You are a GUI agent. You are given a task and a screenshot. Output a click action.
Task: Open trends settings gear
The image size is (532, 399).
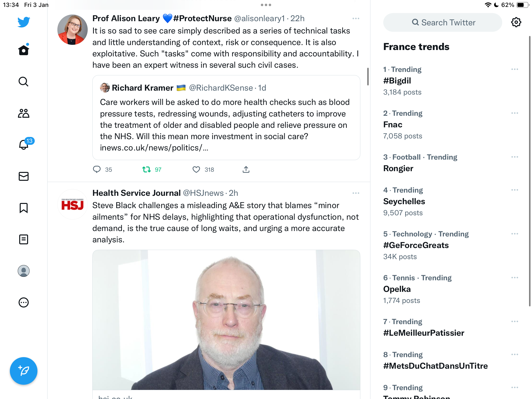516,22
